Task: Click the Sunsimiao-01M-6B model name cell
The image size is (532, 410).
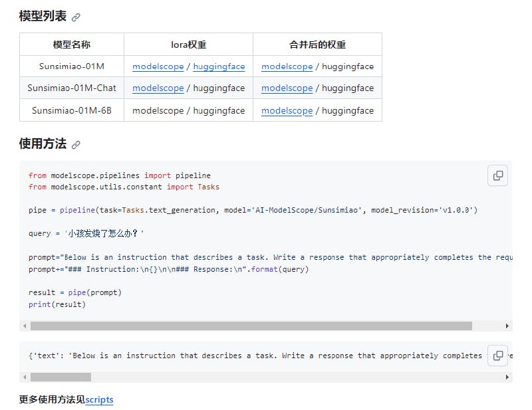Action: click(72, 111)
